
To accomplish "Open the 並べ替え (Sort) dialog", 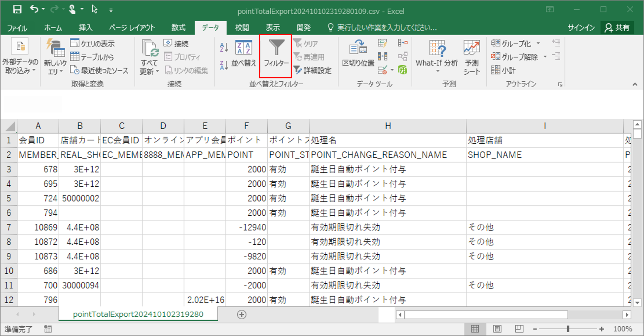I will [243, 56].
